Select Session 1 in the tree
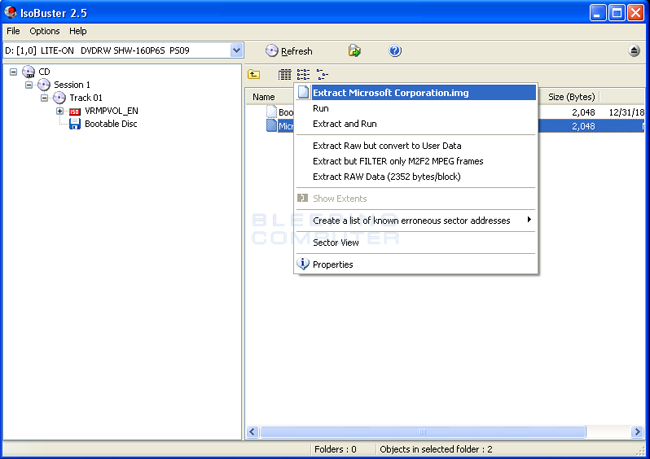The image size is (650, 459). 72,85
